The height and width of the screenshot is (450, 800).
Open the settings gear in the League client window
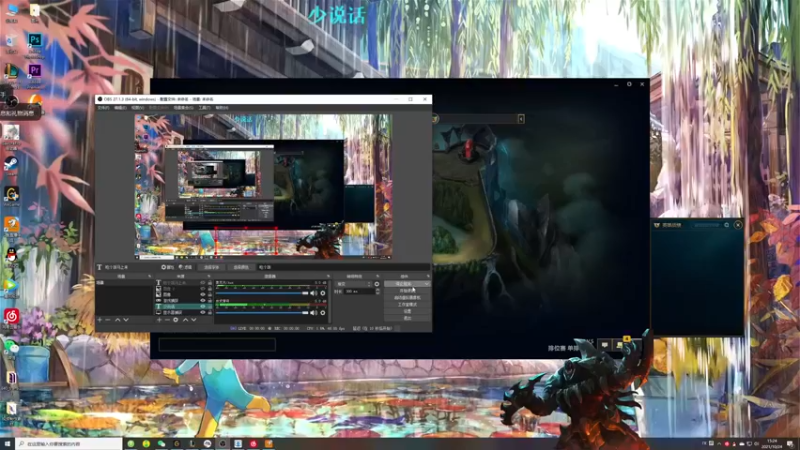point(629,84)
